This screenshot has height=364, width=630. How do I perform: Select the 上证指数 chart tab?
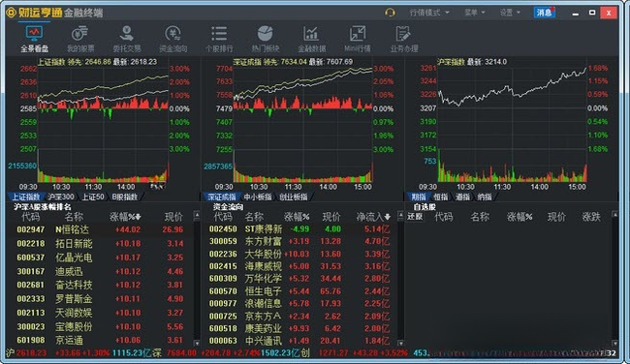pos(26,197)
